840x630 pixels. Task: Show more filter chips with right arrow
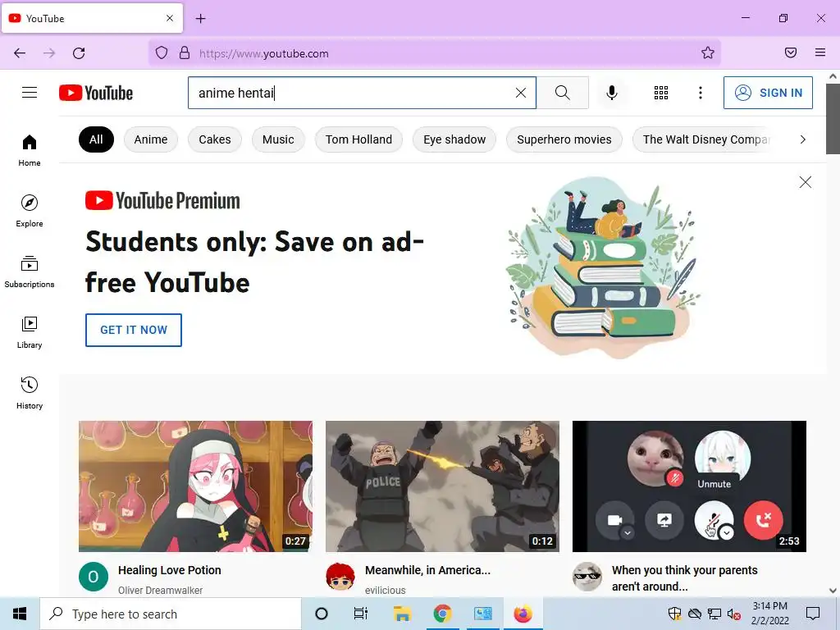click(x=802, y=139)
